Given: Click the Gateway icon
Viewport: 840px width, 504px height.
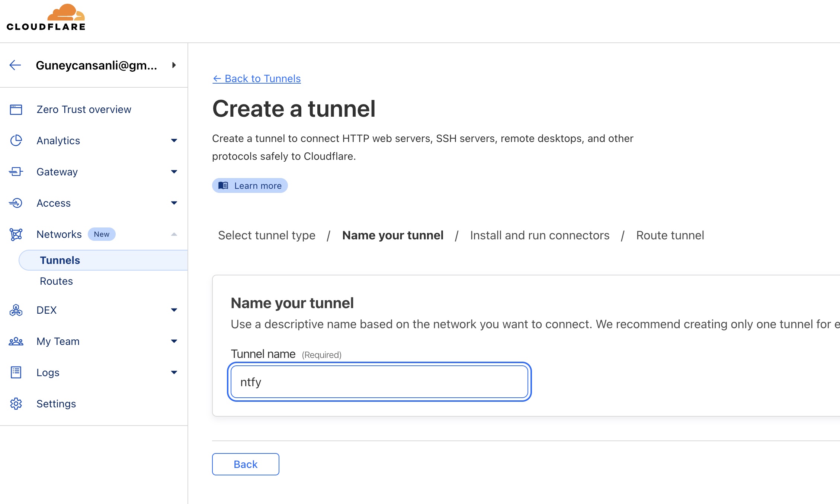Looking at the screenshot, I should click(16, 172).
